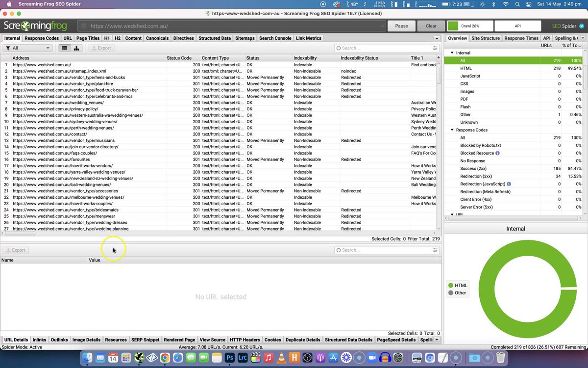Open the All filter dropdown
The height and width of the screenshot is (368, 588).
tap(27, 48)
